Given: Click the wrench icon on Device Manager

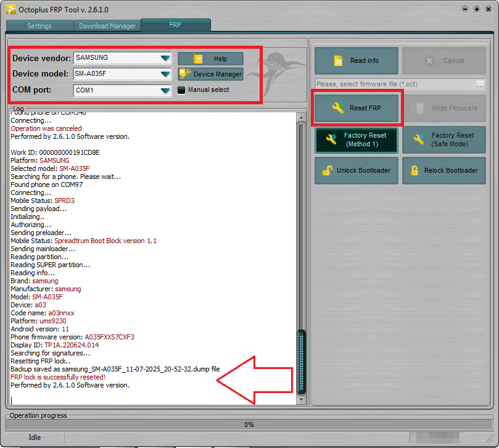Looking at the screenshot, I should tap(184, 73).
